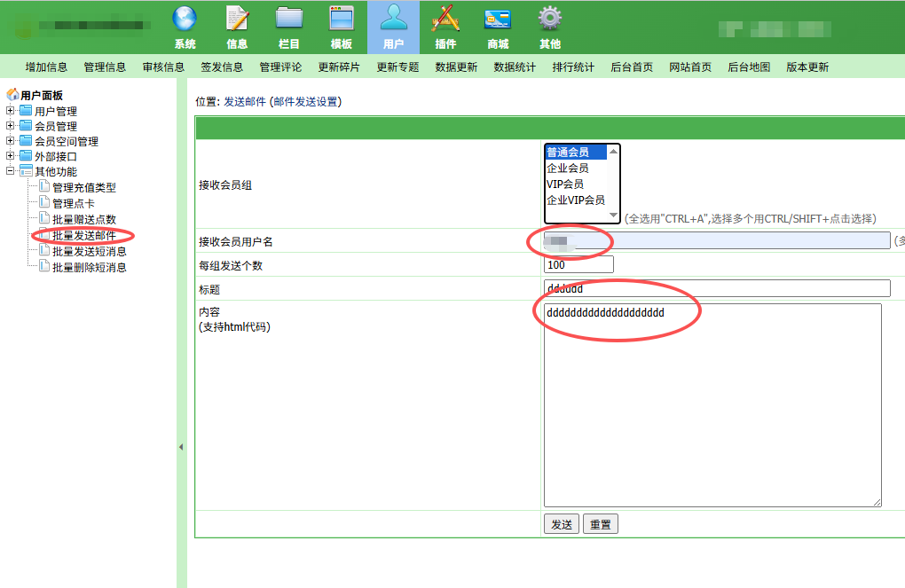Open 更新专题 menu item
This screenshot has width=905, height=588.
(397, 67)
